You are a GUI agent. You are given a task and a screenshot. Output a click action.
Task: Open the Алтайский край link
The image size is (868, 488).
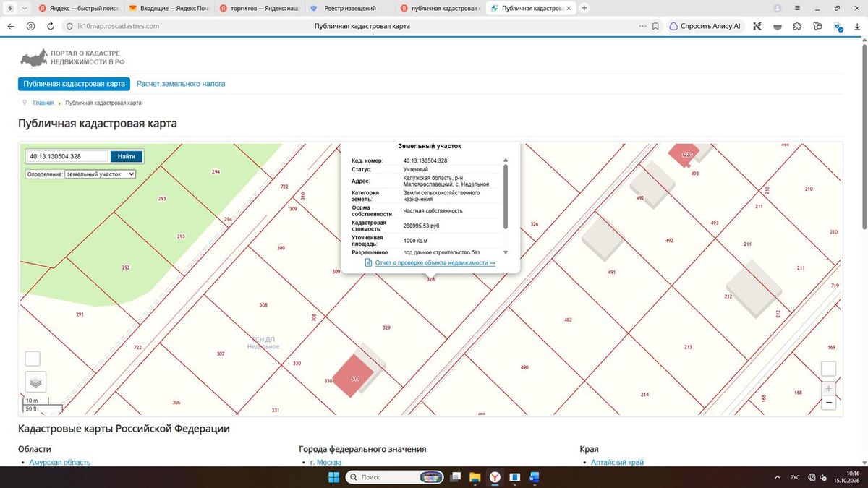pos(617,463)
